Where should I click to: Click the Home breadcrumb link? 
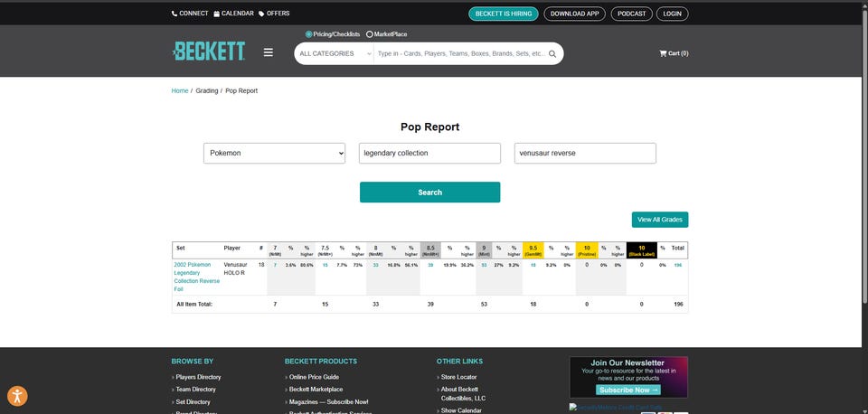pos(180,90)
